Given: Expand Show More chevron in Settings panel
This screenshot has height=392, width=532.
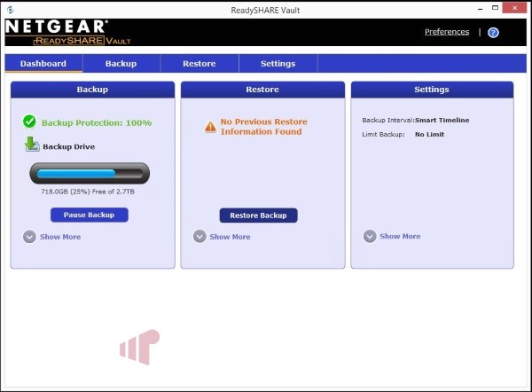Looking at the screenshot, I should tap(370, 236).
